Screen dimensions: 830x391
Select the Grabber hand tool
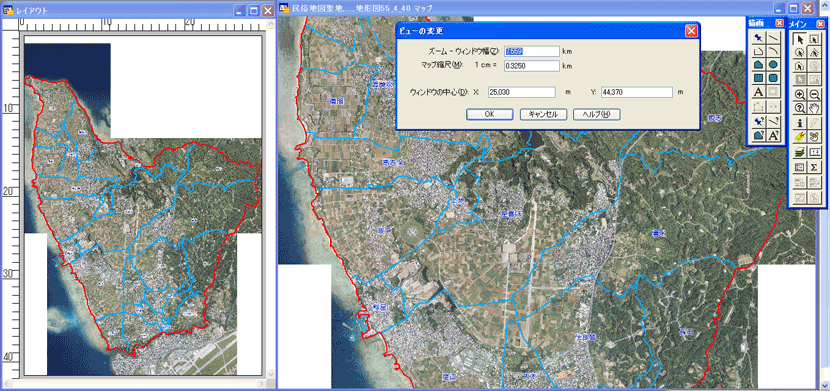coord(815,108)
